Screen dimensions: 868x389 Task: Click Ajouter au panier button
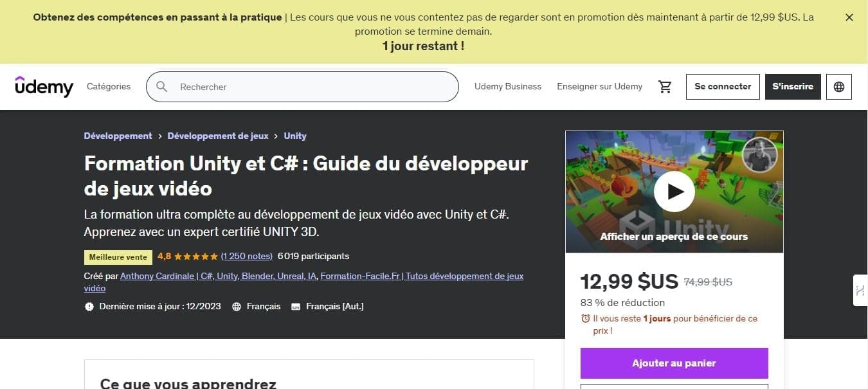coord(674,363)
